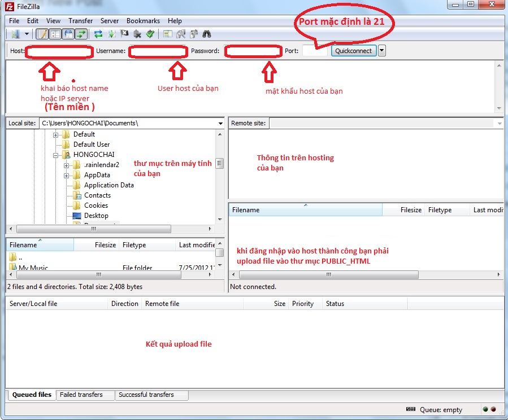Sort remote files by Filetype column
This screenshot has width=508, height=420.
[x=447, y=209]
